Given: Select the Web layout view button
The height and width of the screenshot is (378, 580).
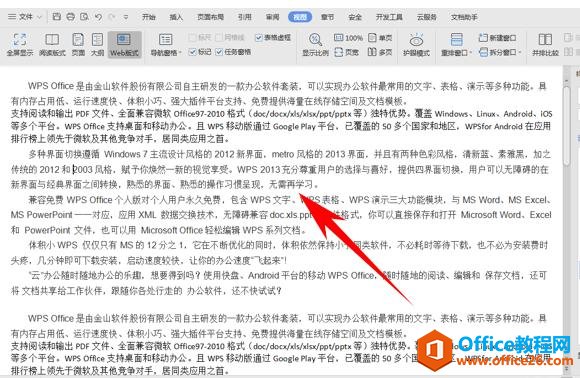Looking at the screenshot, I should tap(124, 44).
